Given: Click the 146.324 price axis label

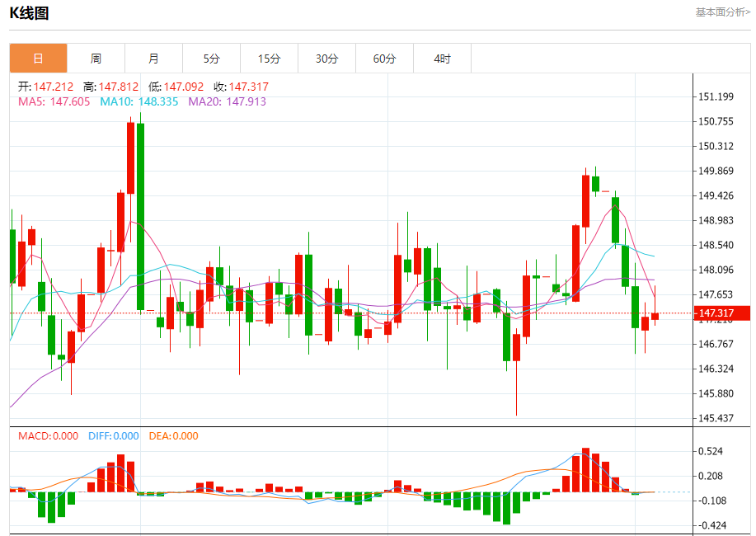Looking at the screenshot, I should (x=716, y=369).
